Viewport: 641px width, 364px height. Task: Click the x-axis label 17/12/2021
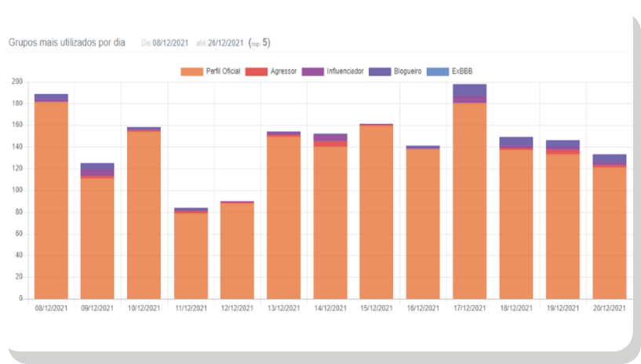click(470, 308)
